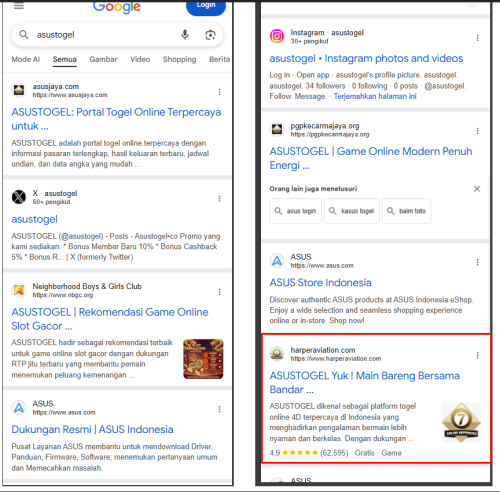This screenshot has height=492, width=500.
Task: Select the 'kasus togel' suggestion chip
Action: tap(352, 211)
